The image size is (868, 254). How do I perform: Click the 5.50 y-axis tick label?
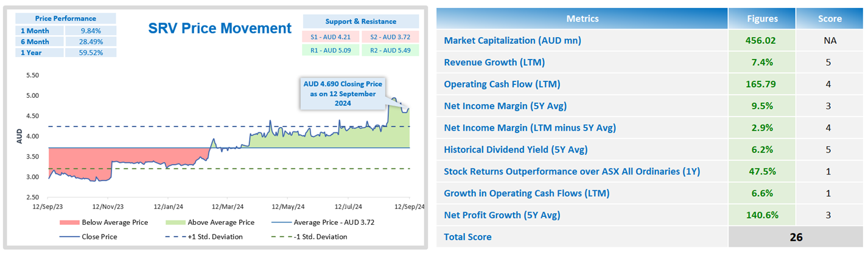coord(32,75)
